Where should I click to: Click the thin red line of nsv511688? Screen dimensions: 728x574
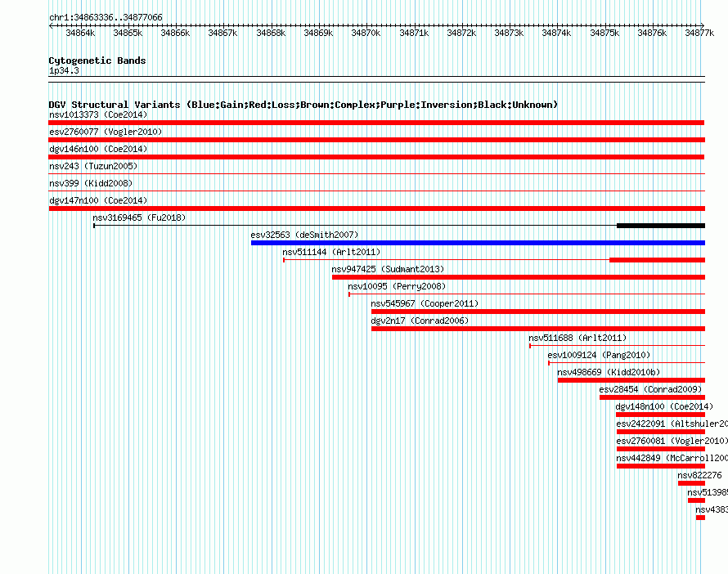(617, 346)
